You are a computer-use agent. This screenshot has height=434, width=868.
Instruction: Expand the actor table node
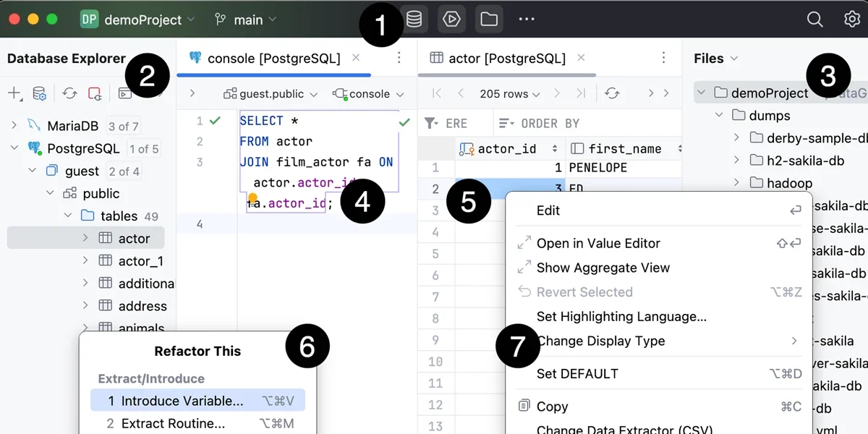(85, 238)
